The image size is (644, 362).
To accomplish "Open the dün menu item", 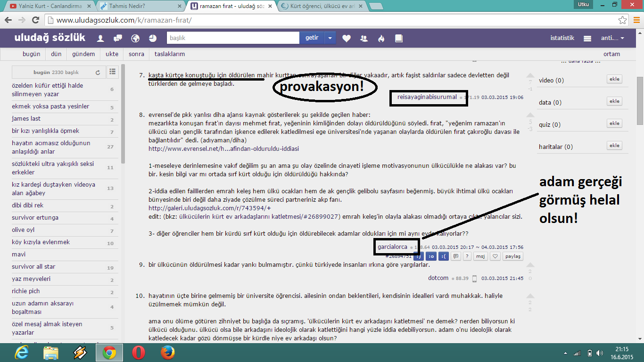I will click(57, 54).
